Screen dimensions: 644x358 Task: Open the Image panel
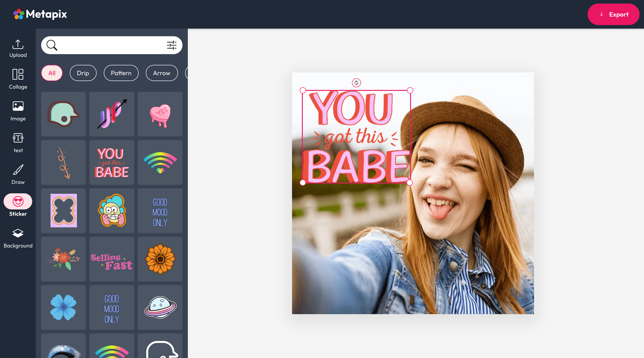(x=18, y=111)
